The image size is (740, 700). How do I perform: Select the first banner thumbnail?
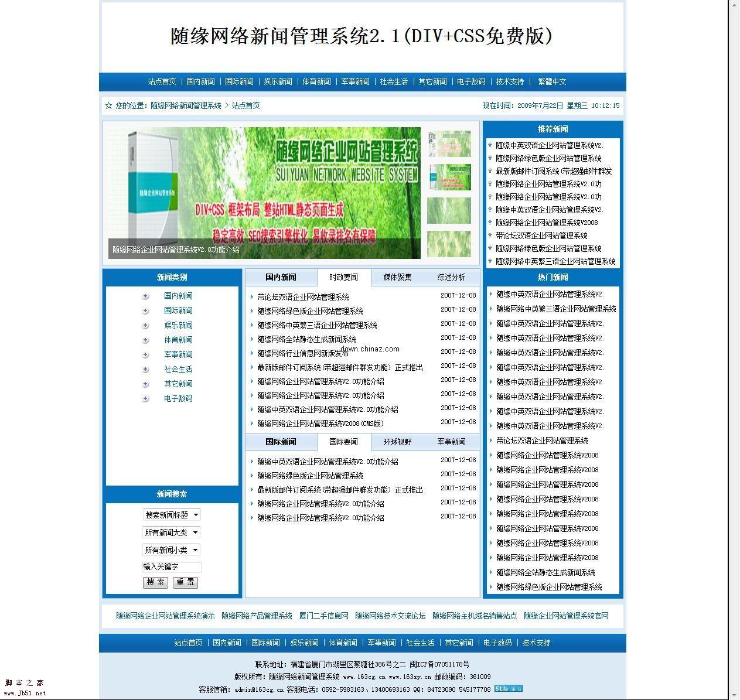pos(449,144)
